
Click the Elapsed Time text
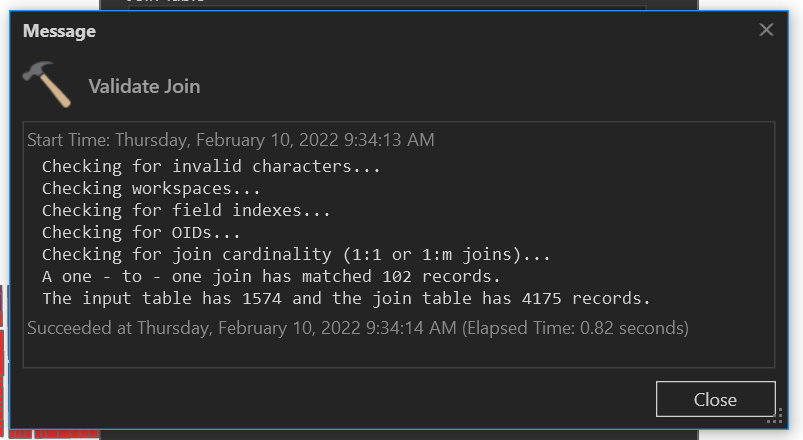(x=575, y=327)
